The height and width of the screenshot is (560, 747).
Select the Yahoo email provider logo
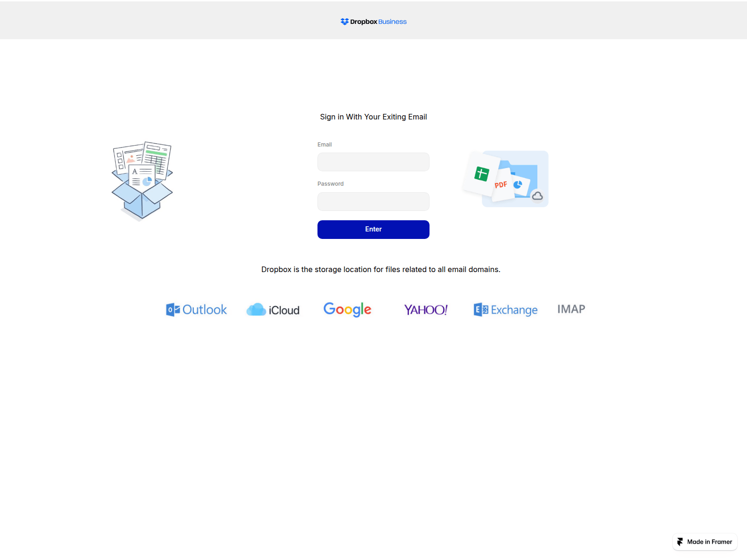click(425, 309)
